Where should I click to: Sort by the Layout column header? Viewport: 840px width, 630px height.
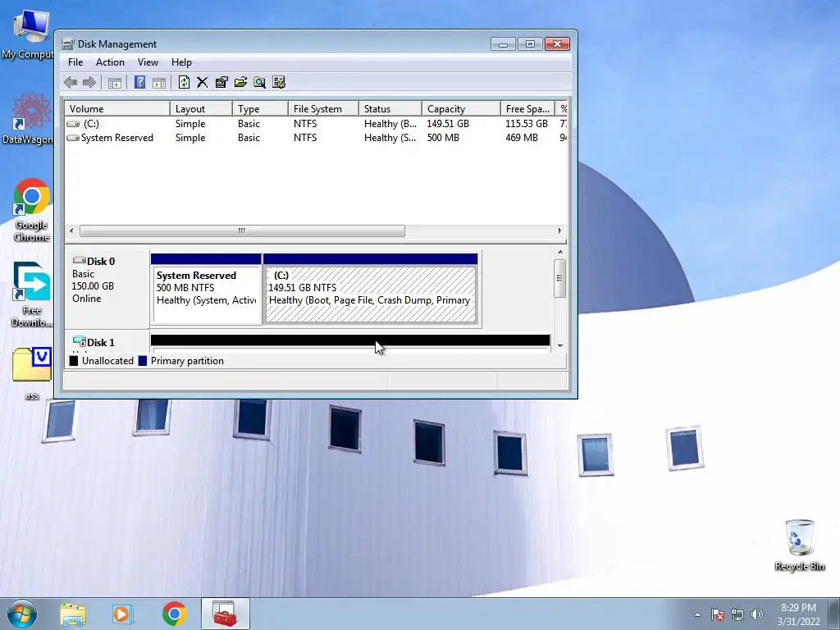click(x=202, y=109)
